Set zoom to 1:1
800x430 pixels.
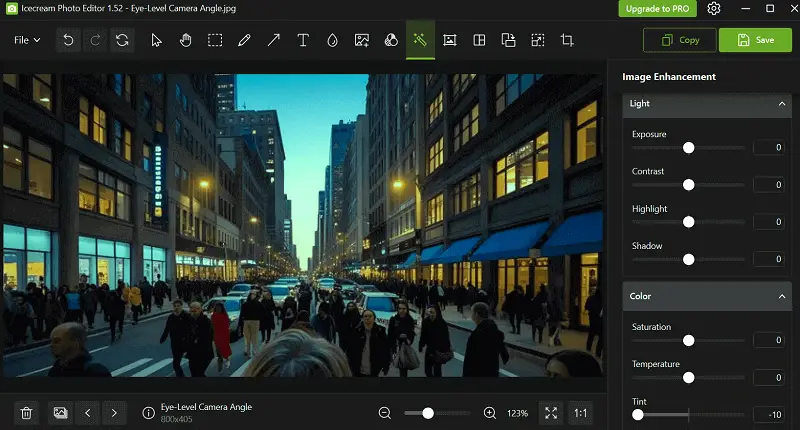click(581, 413)
